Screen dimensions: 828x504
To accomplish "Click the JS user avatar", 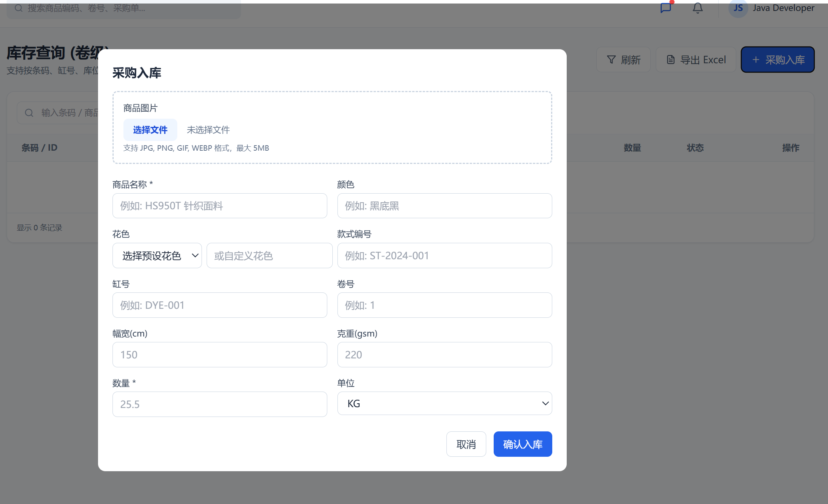I will coord(738,8).
